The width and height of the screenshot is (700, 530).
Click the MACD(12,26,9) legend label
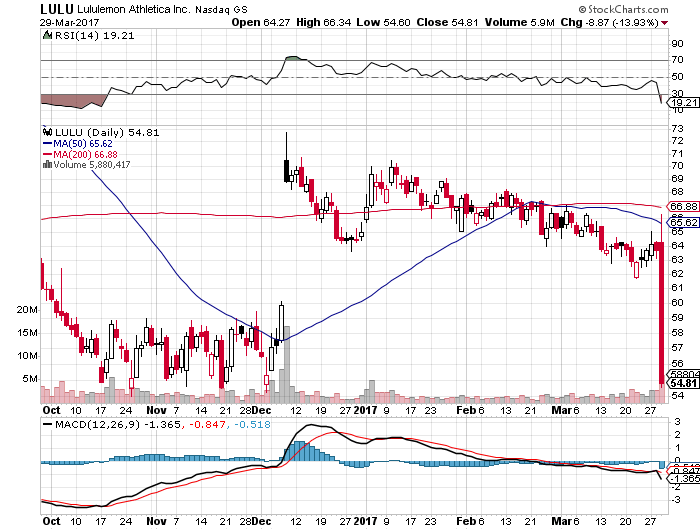[x=97, y=425]
